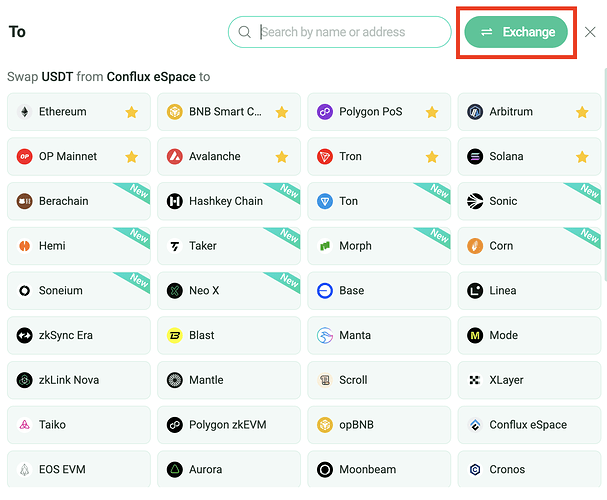Click the Avalanche logo icon

click(x=175, y=157)
